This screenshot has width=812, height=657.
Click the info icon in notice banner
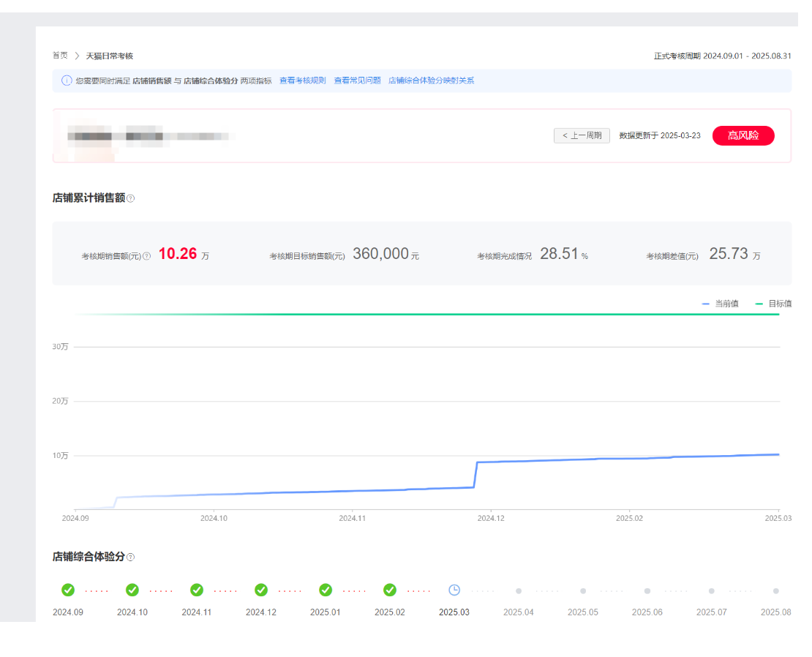point(67,80)
